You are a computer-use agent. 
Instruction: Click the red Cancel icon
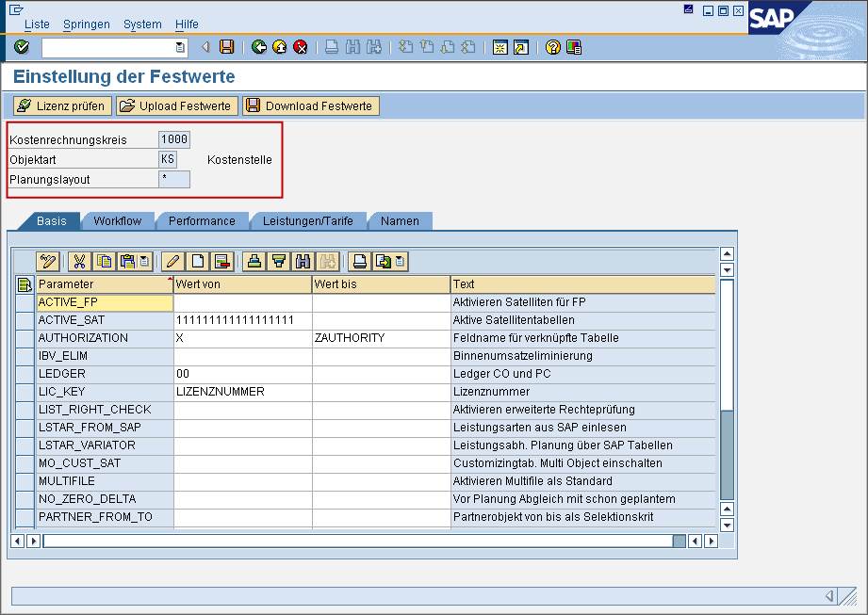(301, 47)
